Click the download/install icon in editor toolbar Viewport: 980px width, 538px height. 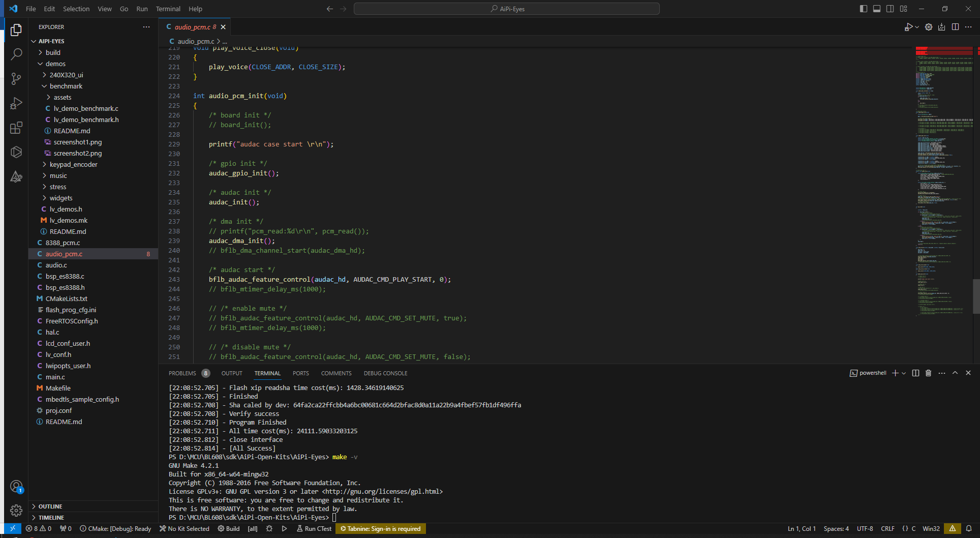tap(942, 27)
